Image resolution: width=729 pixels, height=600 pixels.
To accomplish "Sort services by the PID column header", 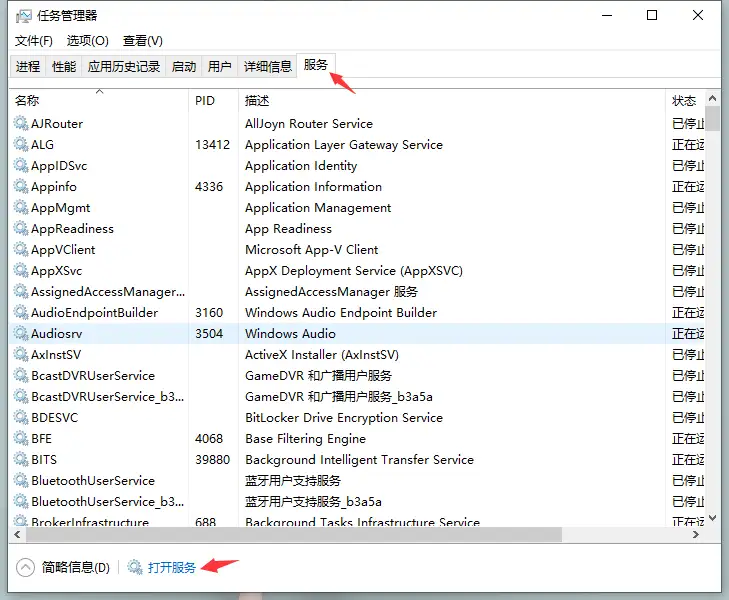I will coord(205,101).
